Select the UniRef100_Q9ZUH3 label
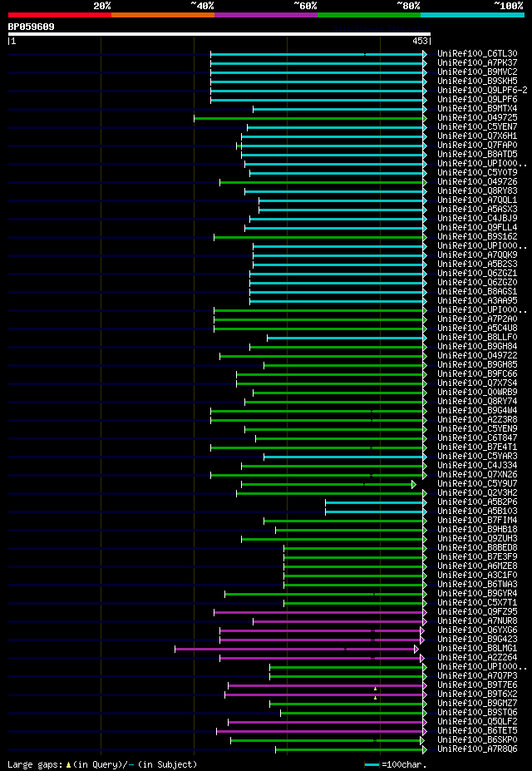 point(477,539)
